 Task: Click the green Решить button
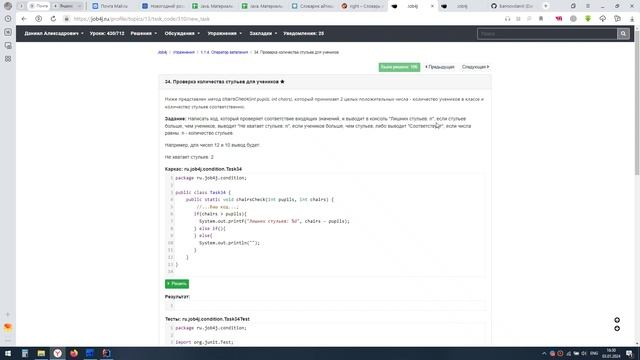click(x=177, y=284)
